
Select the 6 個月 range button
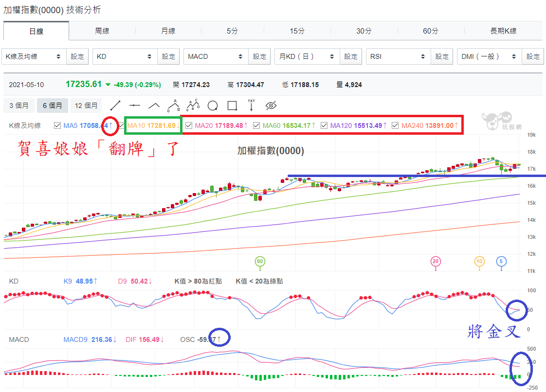pyautogui.click(x=53, y=106)
